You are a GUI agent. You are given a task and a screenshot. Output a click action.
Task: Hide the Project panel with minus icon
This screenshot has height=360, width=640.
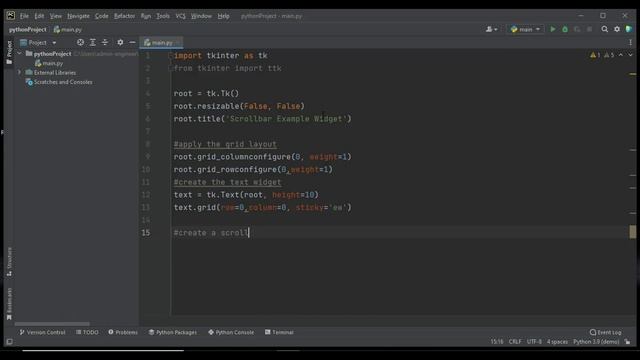click(x=132, y=42)
